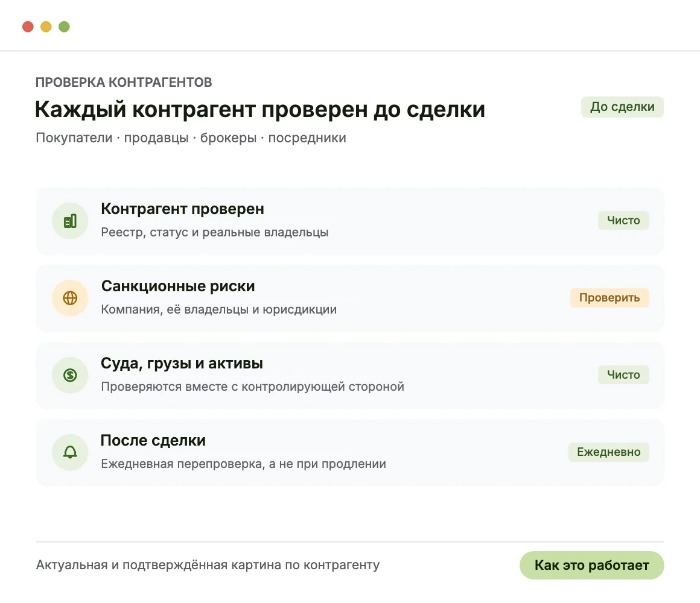The width and height of the screenshot is (700, 603).
Task: Click text Проверяются вместе с контролирующей стороной
Action: point(253,387)
